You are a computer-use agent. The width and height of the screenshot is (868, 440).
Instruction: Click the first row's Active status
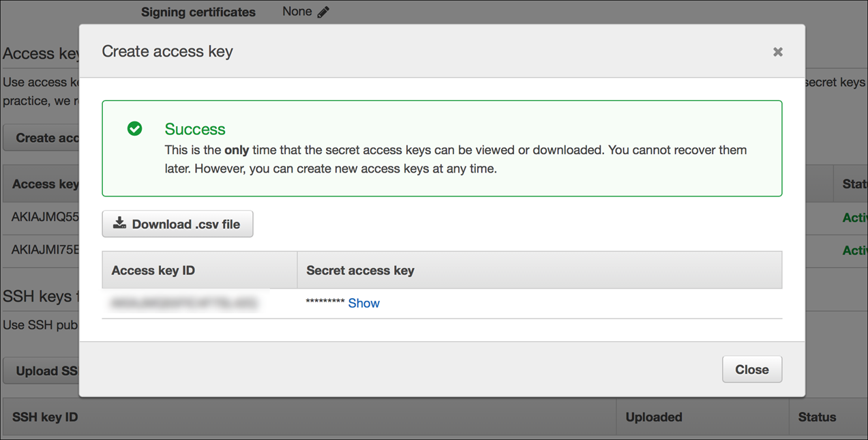(854, 218)
